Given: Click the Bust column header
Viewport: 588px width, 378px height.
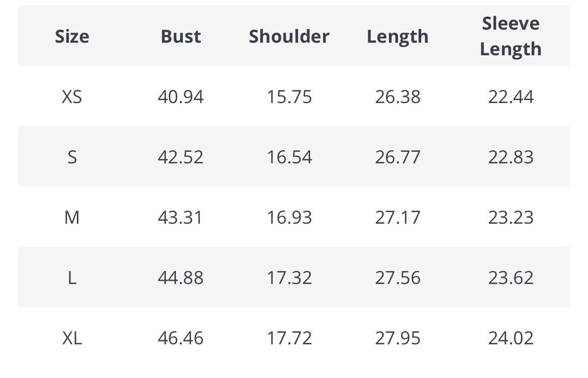Looking at the screenshot, I should [180, 36].
